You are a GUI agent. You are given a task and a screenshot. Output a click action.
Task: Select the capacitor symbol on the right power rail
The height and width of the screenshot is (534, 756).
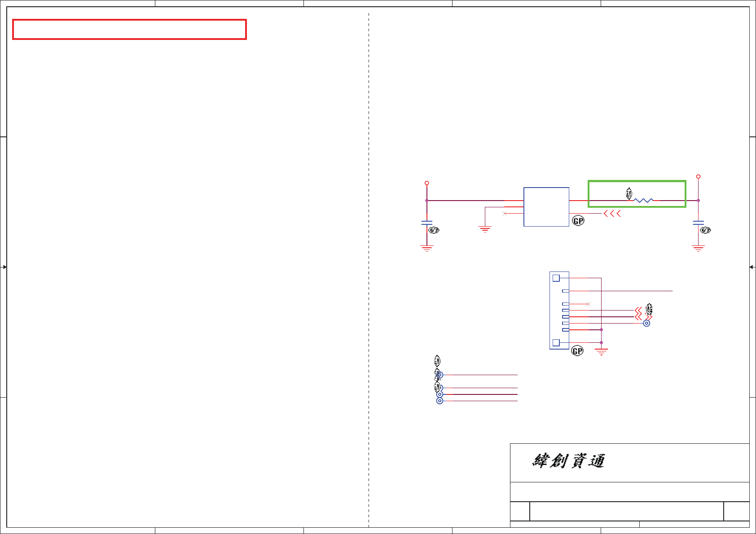[x=698, y=223]
